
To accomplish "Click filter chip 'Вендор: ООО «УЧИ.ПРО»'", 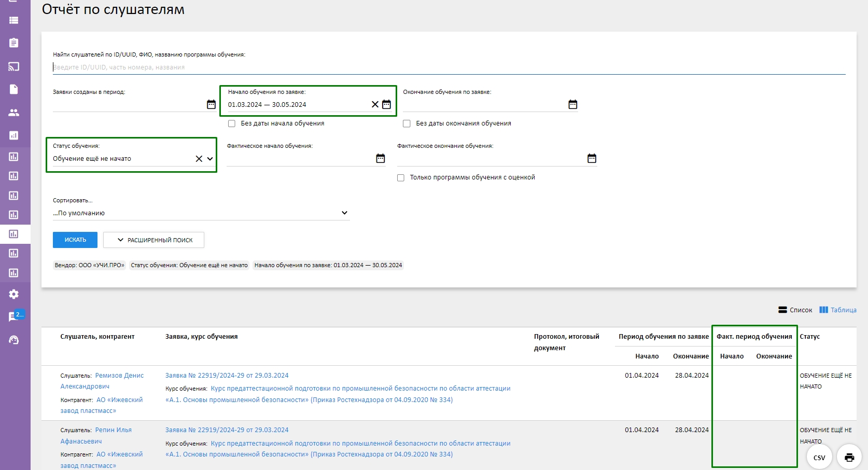I will click(x=89, y=265).
